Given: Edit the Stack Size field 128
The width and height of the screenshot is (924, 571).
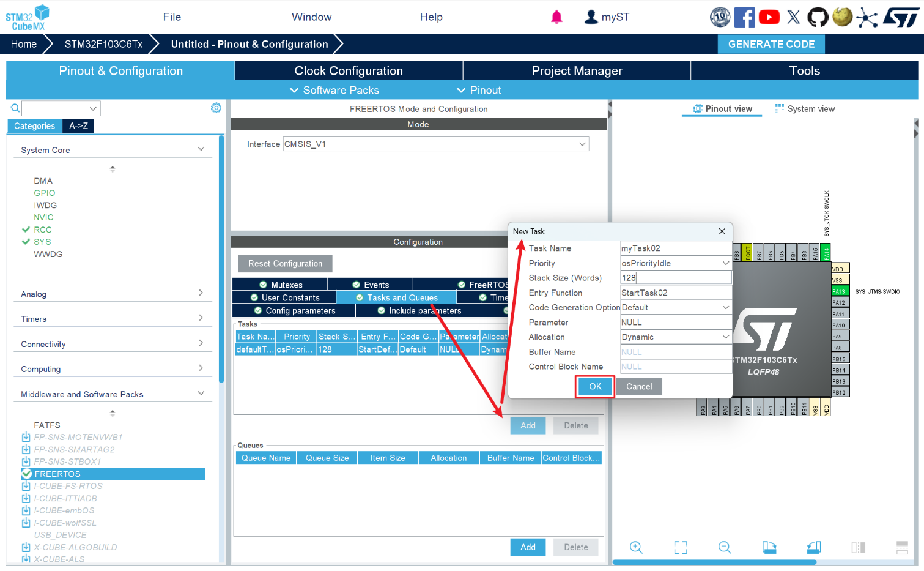Looking at the screenshot, I should coord(676,278).
